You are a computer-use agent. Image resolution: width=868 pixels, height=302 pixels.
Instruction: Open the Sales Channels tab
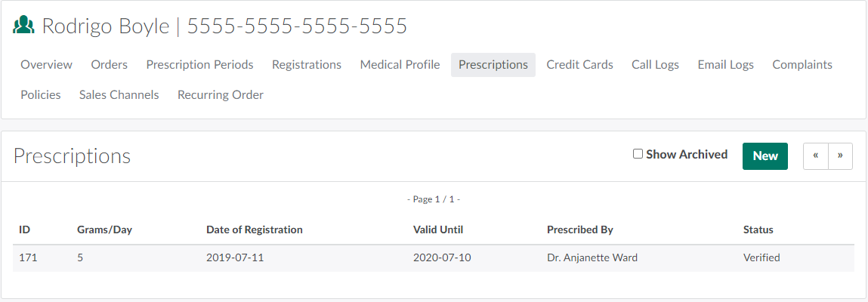[119, 95]
